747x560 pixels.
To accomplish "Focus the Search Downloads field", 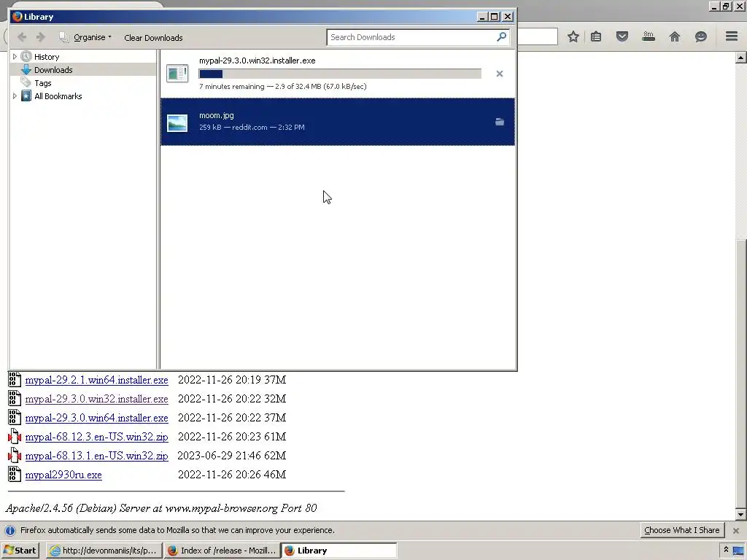I will pos(418,37).
